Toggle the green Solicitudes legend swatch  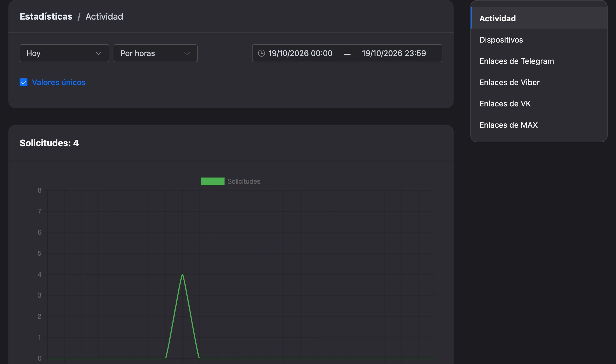click(213, 181)
